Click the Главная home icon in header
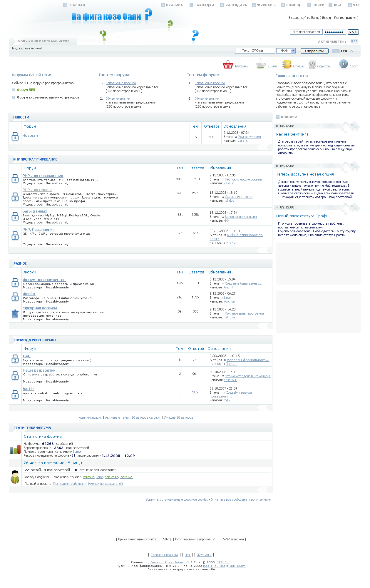 click(x=65, y=5)
